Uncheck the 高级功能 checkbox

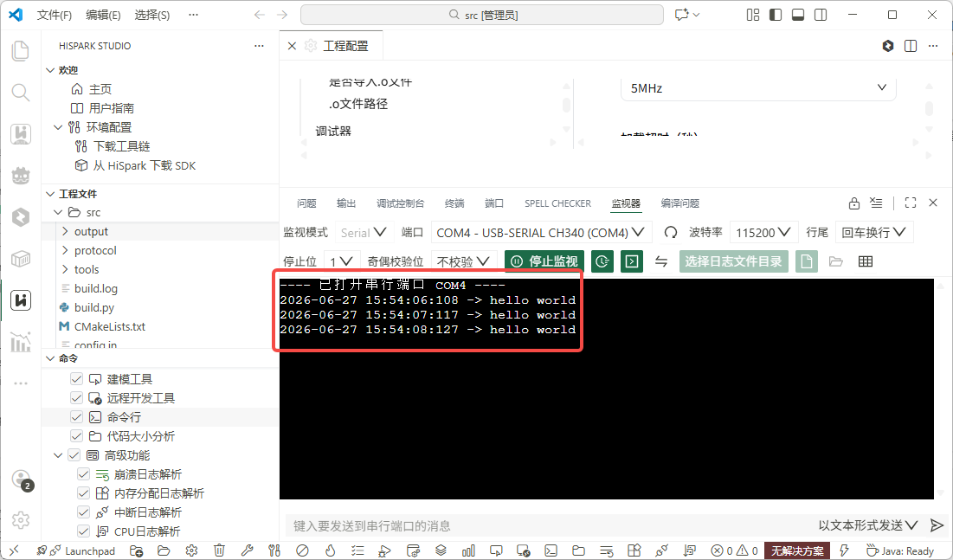[74, 454]
